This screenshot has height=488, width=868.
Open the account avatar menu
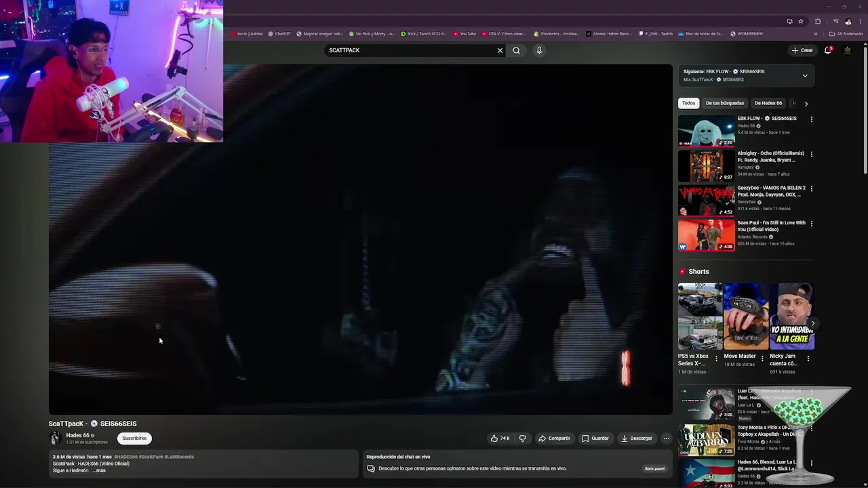click(847, 50)
